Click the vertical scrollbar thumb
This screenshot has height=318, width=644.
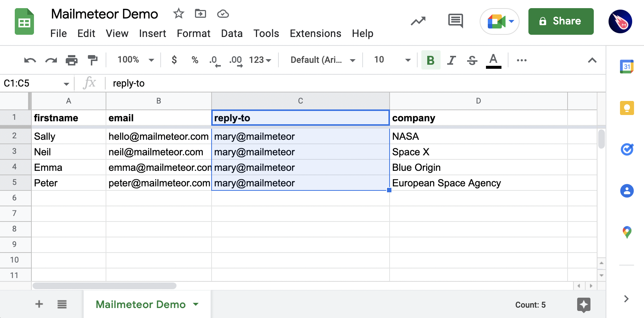(602, 139)
